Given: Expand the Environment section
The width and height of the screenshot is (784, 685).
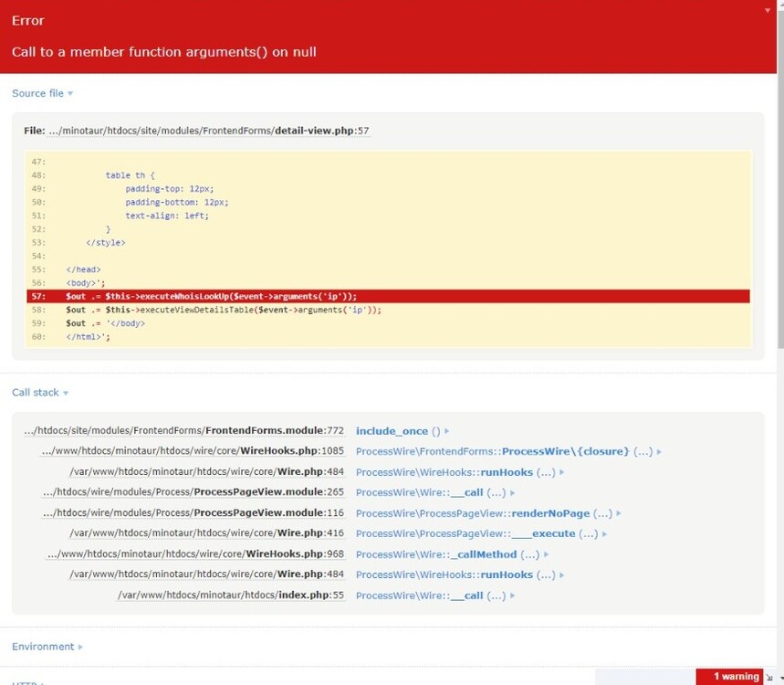Looking at the screenshot, I should click(x=47, y=647).
